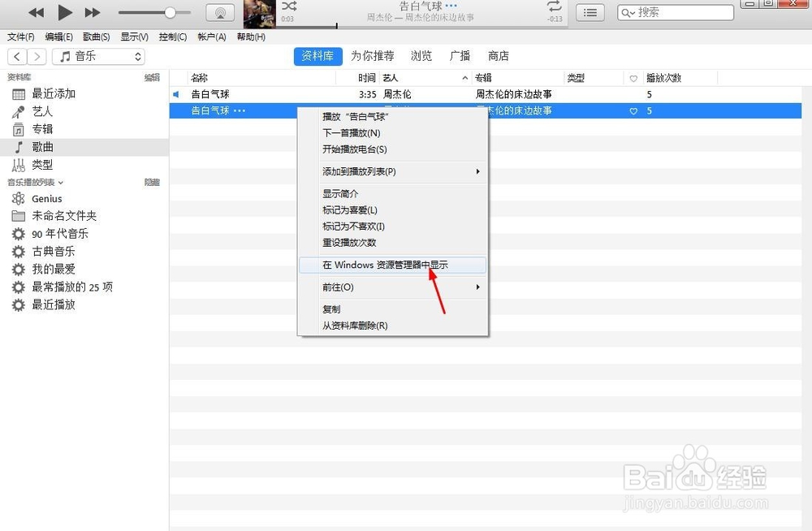The width and height of the screenshot is (812, 531).
Task: Choose 播放 "告白气球" in context menu
Action: (392, 117)
